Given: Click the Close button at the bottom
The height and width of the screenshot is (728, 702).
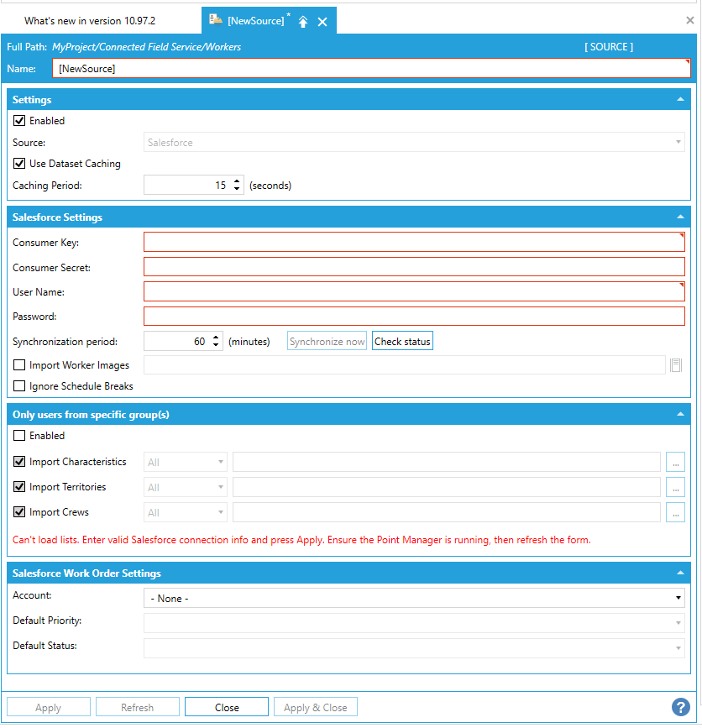Looking at the screenshot, I should [x=227, y=707].
